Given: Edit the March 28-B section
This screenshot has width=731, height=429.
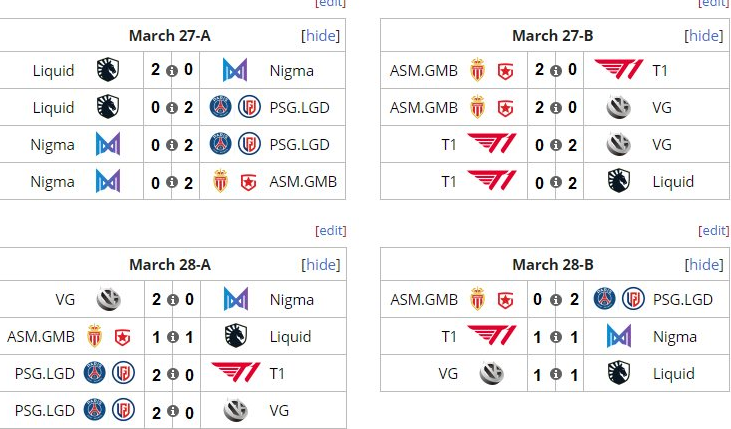Looking at the screenshot, I should click(x=713, y=230).
